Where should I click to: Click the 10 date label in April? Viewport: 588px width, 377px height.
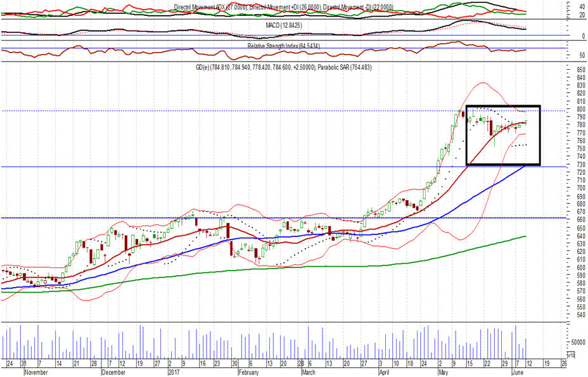click(x=396, y=364)
